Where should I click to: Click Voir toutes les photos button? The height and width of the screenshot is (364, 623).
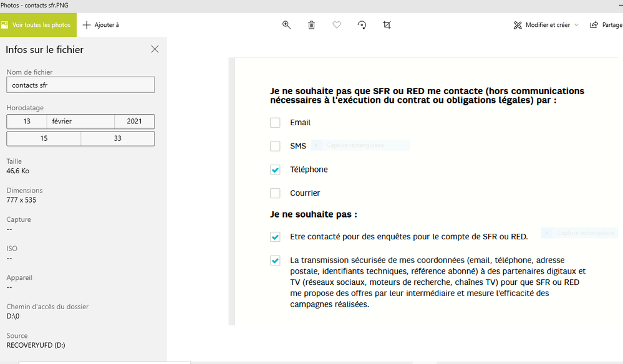pos(38,25)
